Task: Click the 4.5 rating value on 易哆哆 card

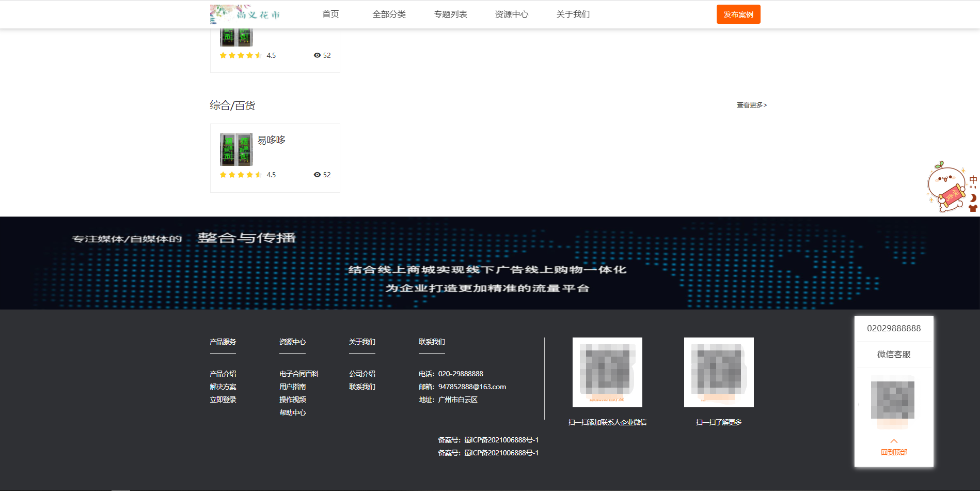Action: coord(271,175)
